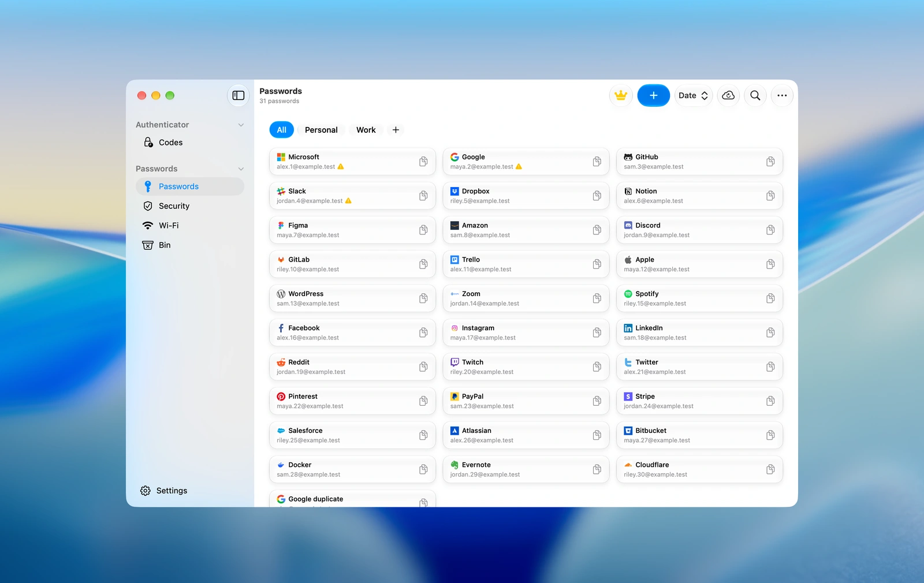Copy the Dropbox password
The width and height of the screenshot is (924, 583).
click(x=597, y=196)
